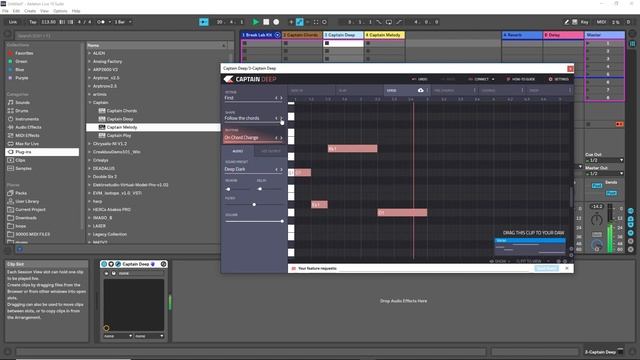The height and width of the screenshot is (360, 640).
Task: Click Connect dropdown in Captain Deep
Action: click(x=481, y=79)
